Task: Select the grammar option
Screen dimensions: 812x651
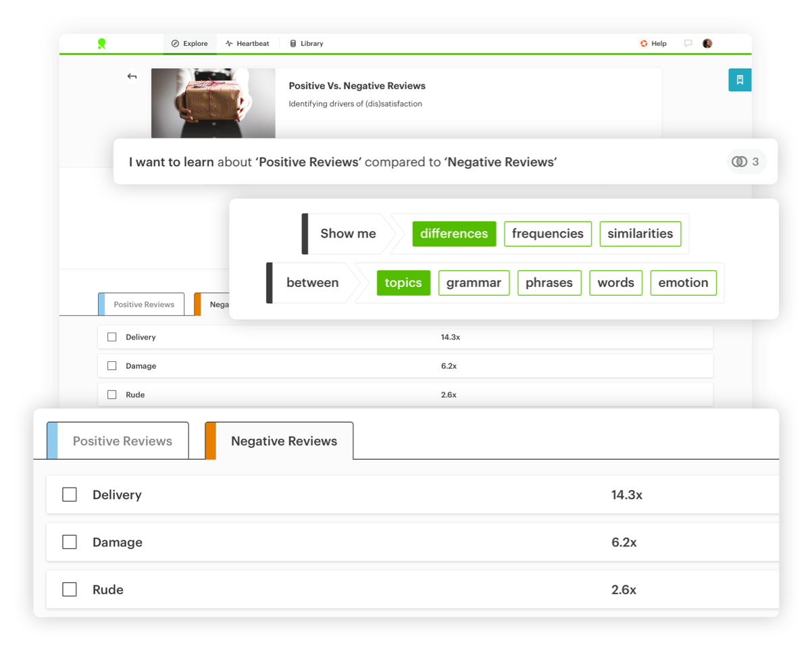Action: pos(474,282)
